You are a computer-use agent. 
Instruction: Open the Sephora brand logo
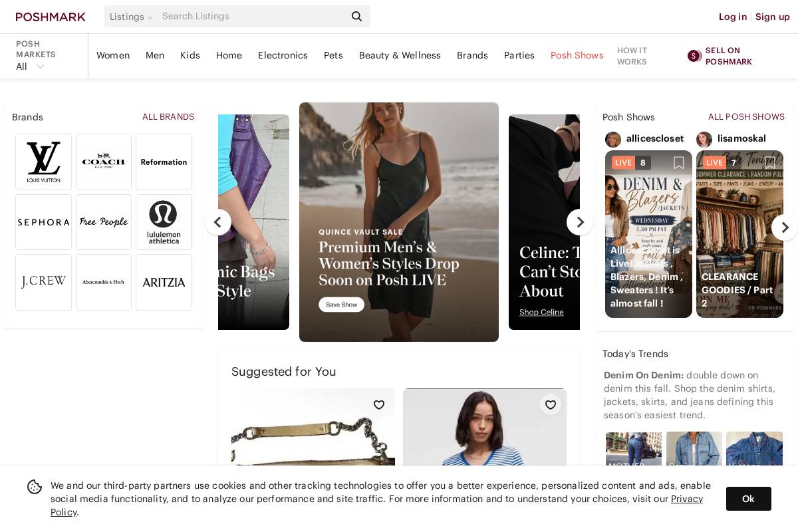(x=43, y=222)
